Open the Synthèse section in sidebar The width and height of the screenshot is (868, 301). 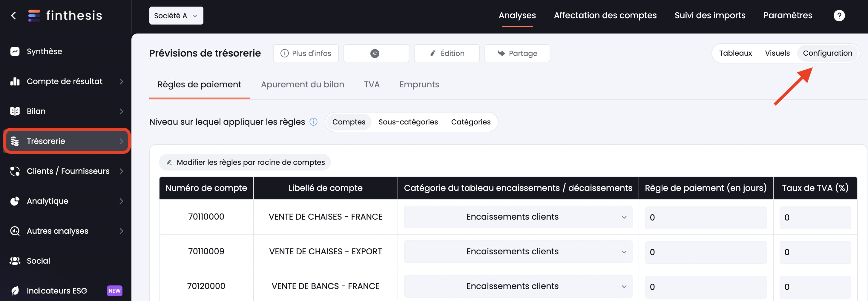15,51
